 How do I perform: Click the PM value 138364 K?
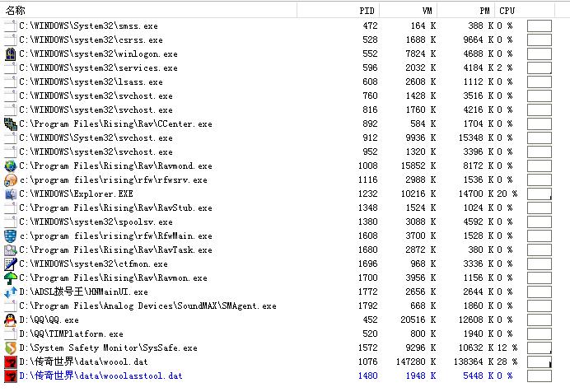474,362
